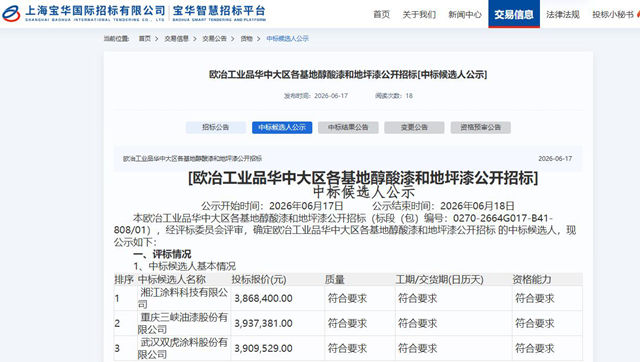
Task: Click 质量 符合要求 in the 湘江涂料 row
Action: tap(347, 298)
